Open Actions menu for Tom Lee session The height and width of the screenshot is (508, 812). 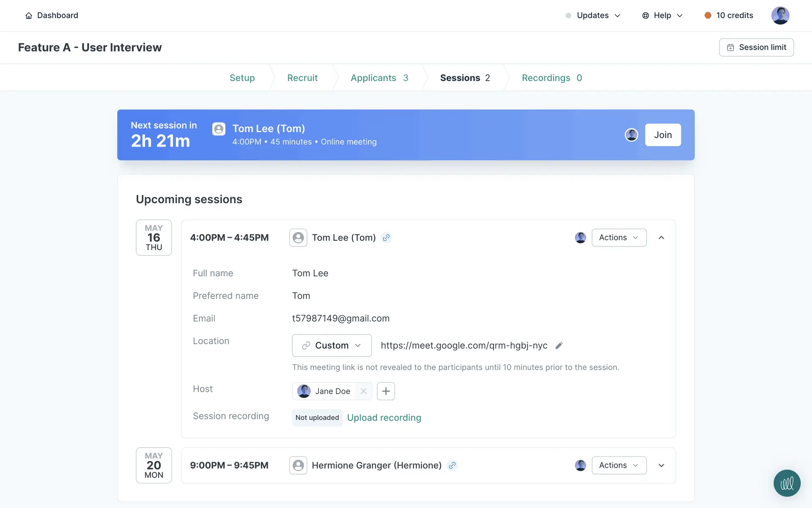pos(619,237)
